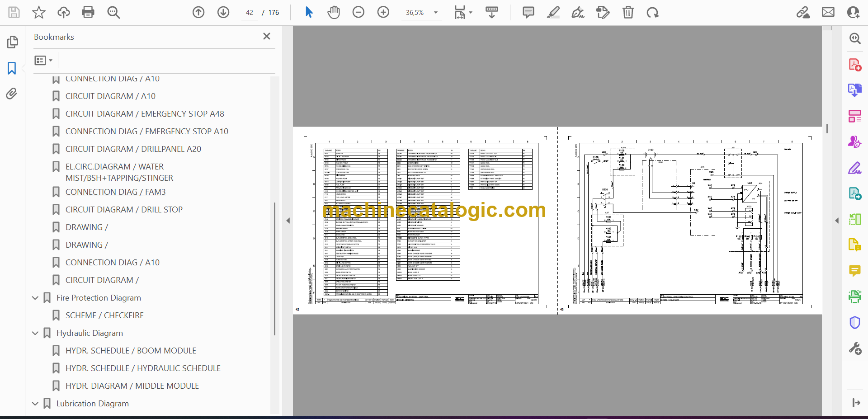Image resolution: width=868 pixels, height=419 pixels.
Task: Select the Hydraulic Diagram bookmark label
Action: click(x=90, y=333)
